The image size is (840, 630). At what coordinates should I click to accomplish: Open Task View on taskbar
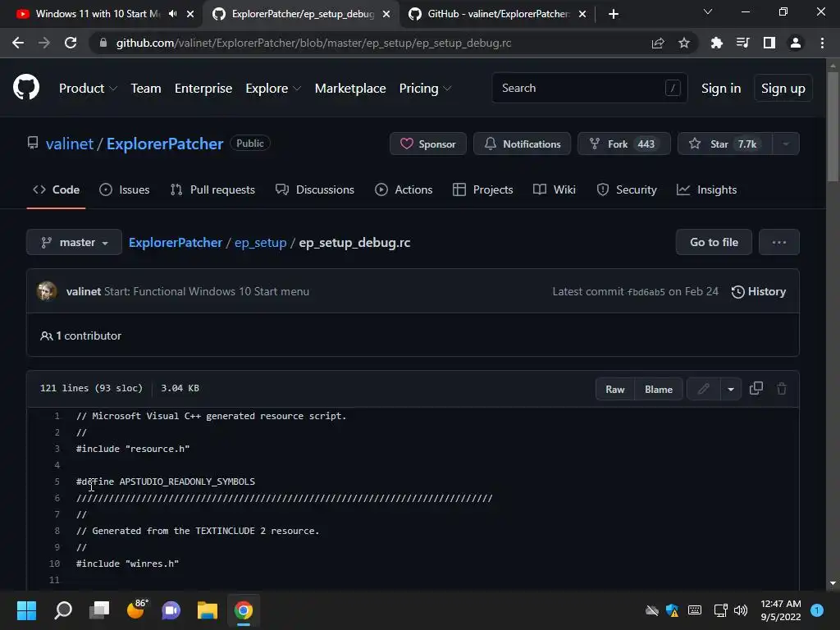[x=99, y=610]
